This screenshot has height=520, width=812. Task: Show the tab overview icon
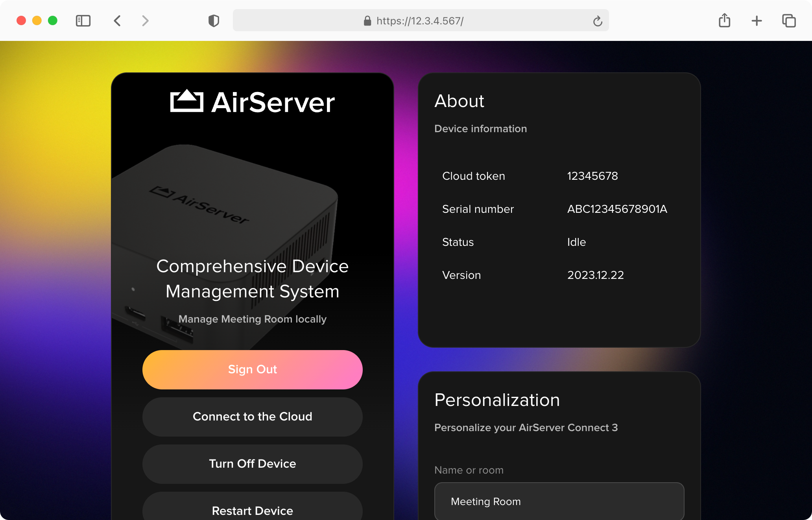(789, 20)
